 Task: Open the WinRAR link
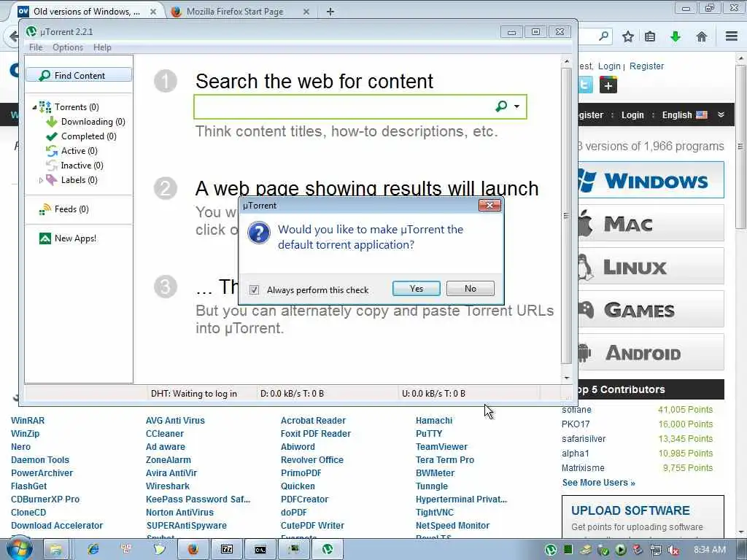(28, 421)
